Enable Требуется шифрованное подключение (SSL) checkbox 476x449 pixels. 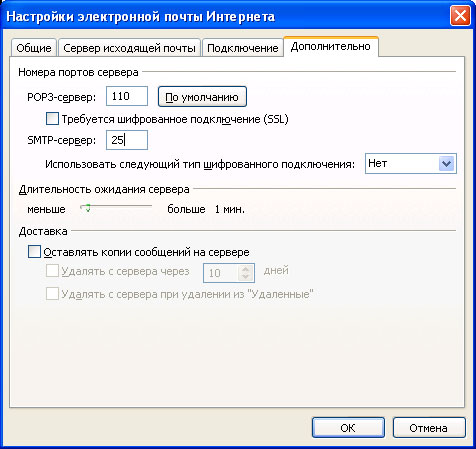(x=52, y=119)
